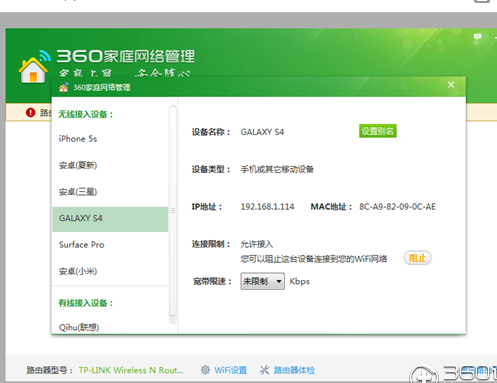Click the device name value GALAXY S4

[x=262, y=132]
